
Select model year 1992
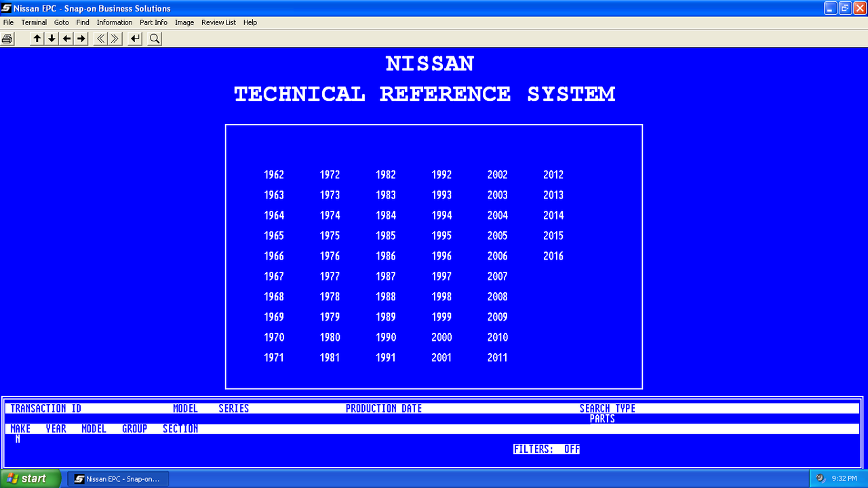coord(441,175)
